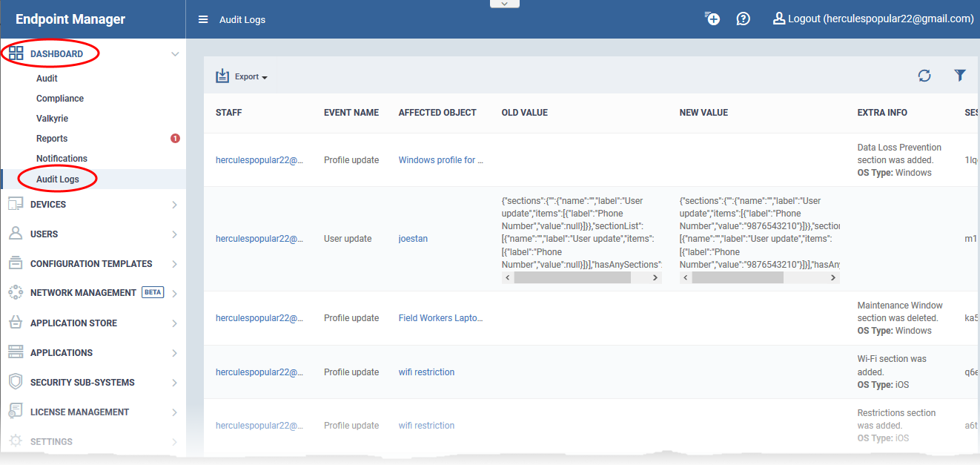Screen dimensions: 980x465
Task: Expand the Users section chevron
Action: point(175,234)
